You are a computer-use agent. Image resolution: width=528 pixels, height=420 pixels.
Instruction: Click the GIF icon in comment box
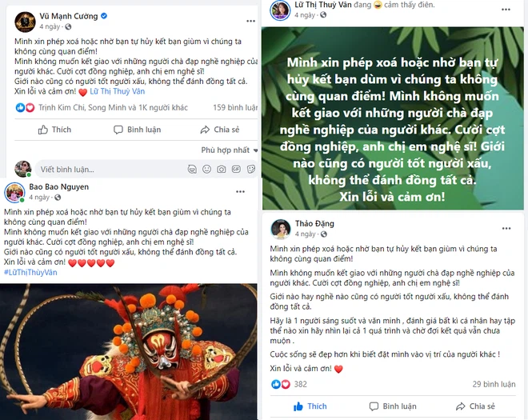coord(236,169)
